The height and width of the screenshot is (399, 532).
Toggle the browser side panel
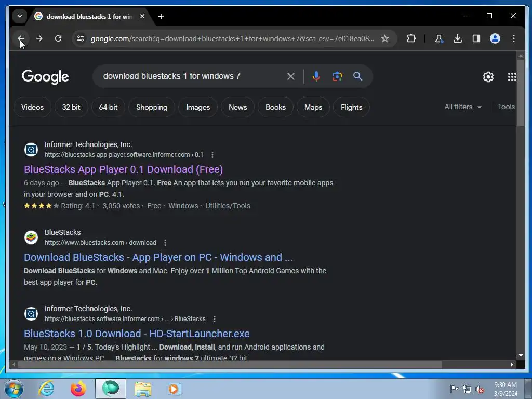click(476, 38)
